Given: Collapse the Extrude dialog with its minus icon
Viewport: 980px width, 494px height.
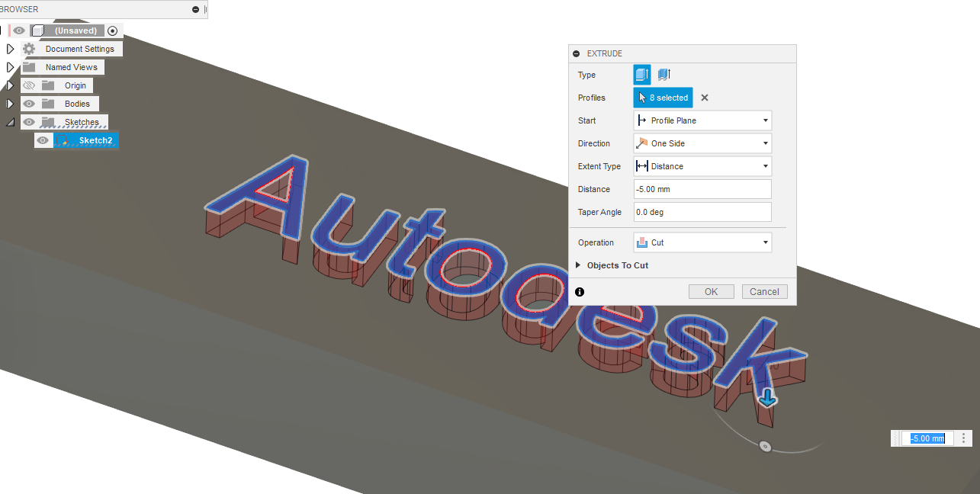Looking at the screenshot, I should (x=576, y=53).
